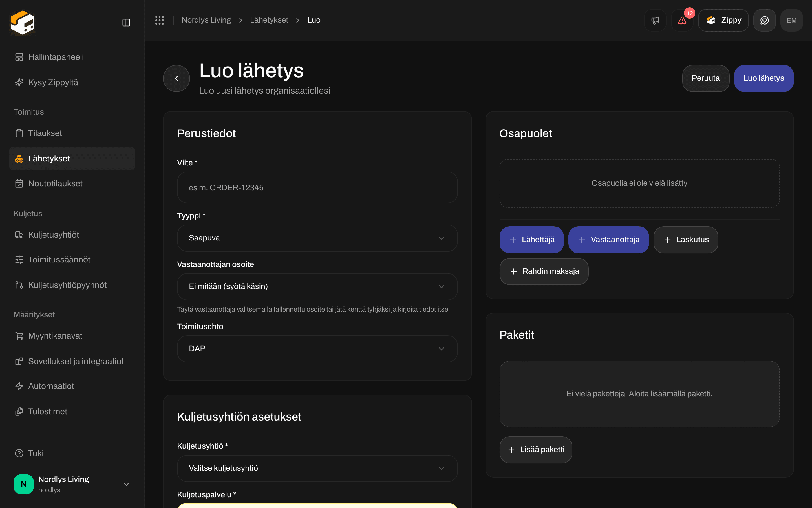Open Kysy Zippyltä in the sidebar
812x508 pixels.
(x=72, y=82)
